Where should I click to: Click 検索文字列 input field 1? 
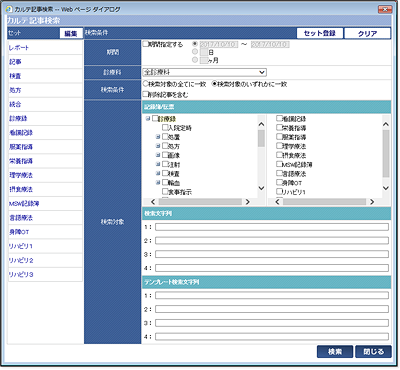(x=272, y=227)
